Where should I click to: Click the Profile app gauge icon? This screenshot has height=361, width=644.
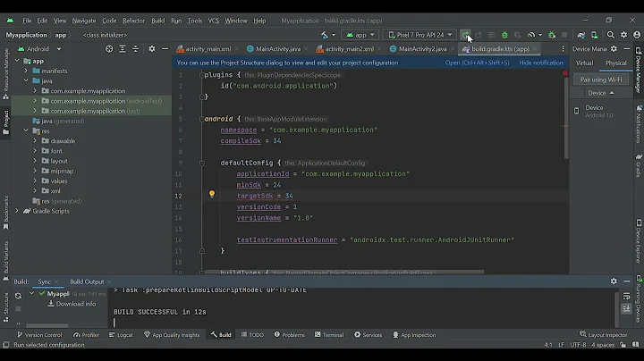[x=531, y=35]
